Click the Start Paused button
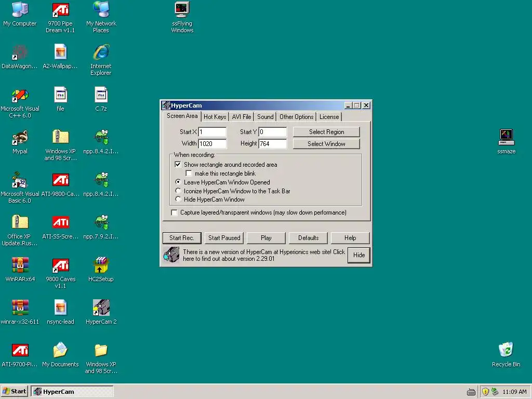 pos(224,238)
